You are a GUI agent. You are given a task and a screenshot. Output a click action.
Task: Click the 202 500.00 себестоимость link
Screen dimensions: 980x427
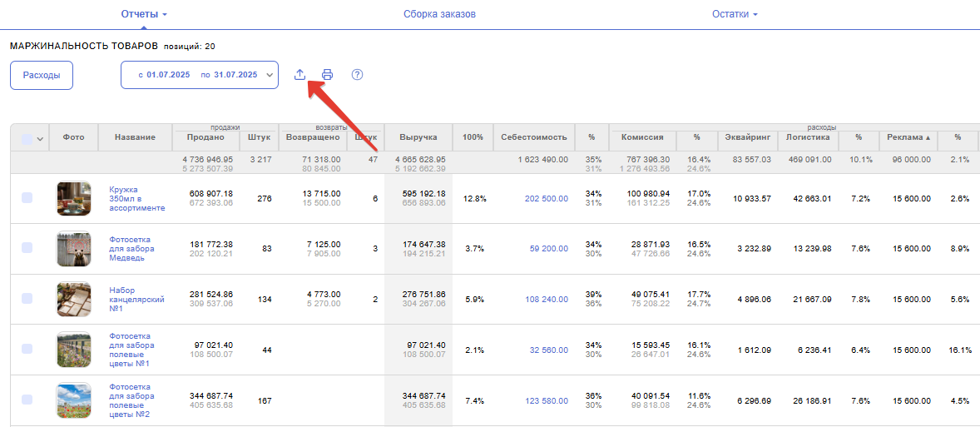[547, 199]
